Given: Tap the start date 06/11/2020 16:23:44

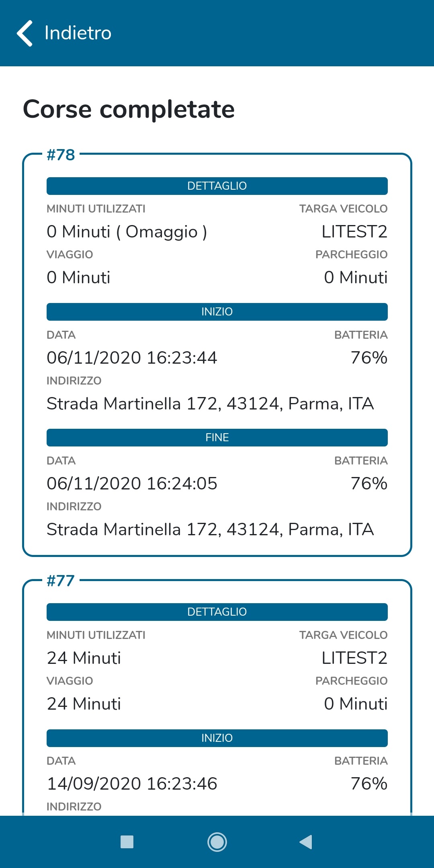Looking at the screenshot, I should pyautogui.click(x=132, y=358).
